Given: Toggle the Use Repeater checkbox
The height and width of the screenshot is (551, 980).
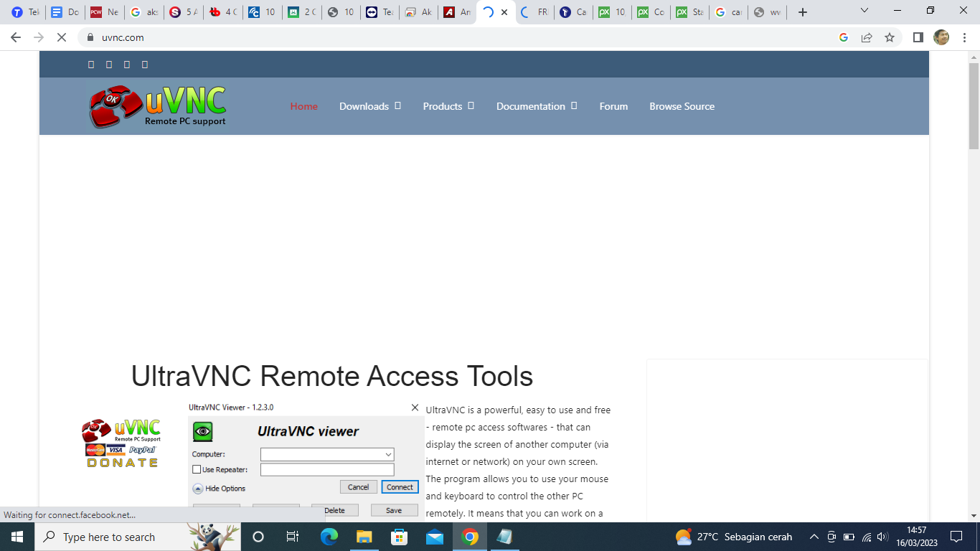Looking at the screenshot, I should pyautogui.click(x=197, y=470).
